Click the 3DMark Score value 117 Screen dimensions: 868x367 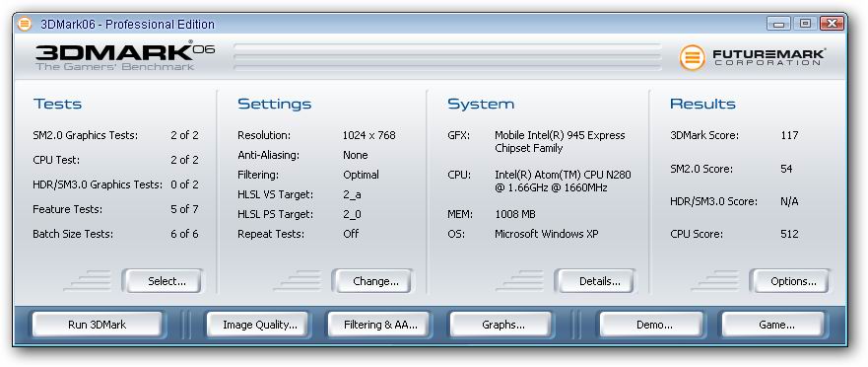click(x=789, y=135)
